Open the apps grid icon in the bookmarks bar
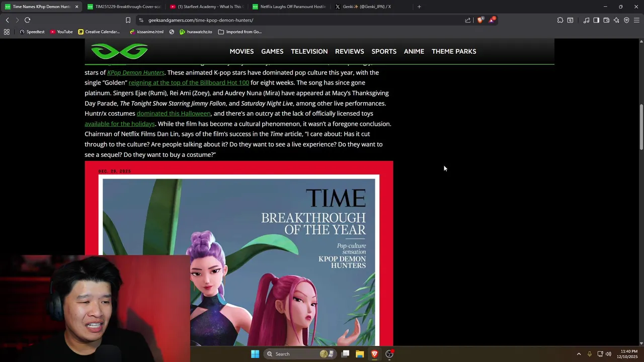 (7, 32)
